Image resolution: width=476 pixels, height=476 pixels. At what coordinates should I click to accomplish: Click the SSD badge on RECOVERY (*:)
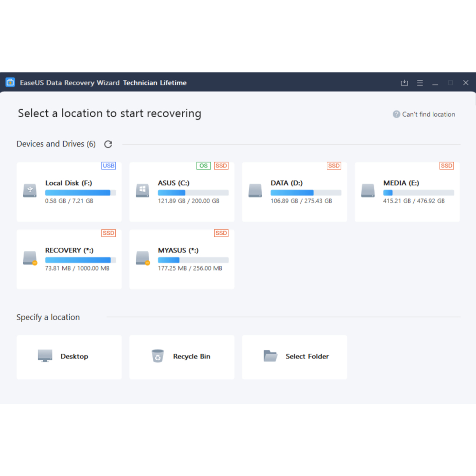point(108,233)
